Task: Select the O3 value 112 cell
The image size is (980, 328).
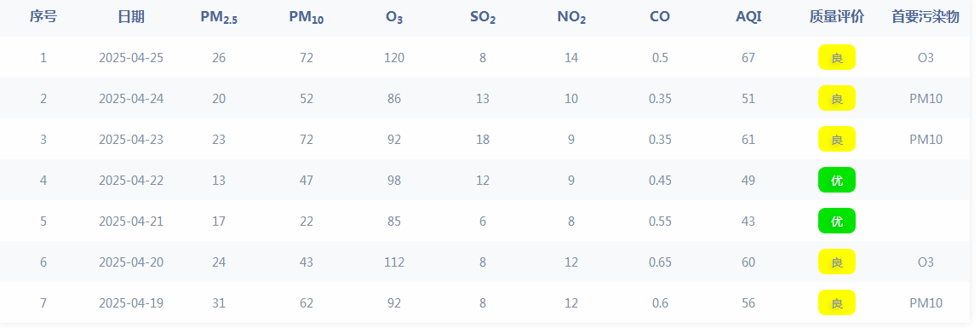Action: tap(394, 262)
